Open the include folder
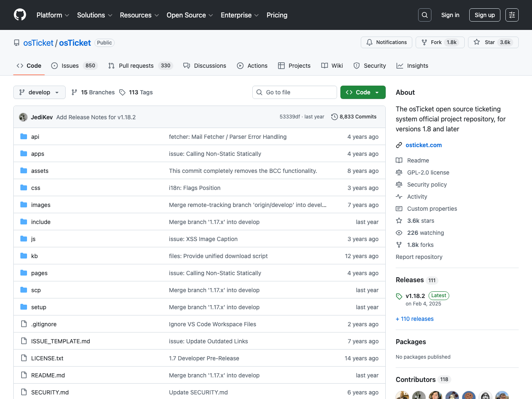This screenshot has height=399, width=532. pyautogui.click(x=41, y=222)
